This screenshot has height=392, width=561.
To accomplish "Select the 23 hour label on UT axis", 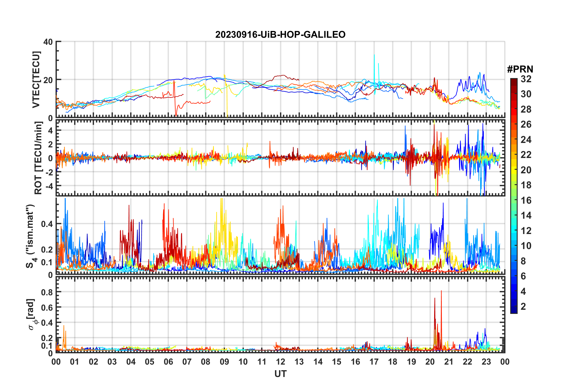I will pos(486,362).
